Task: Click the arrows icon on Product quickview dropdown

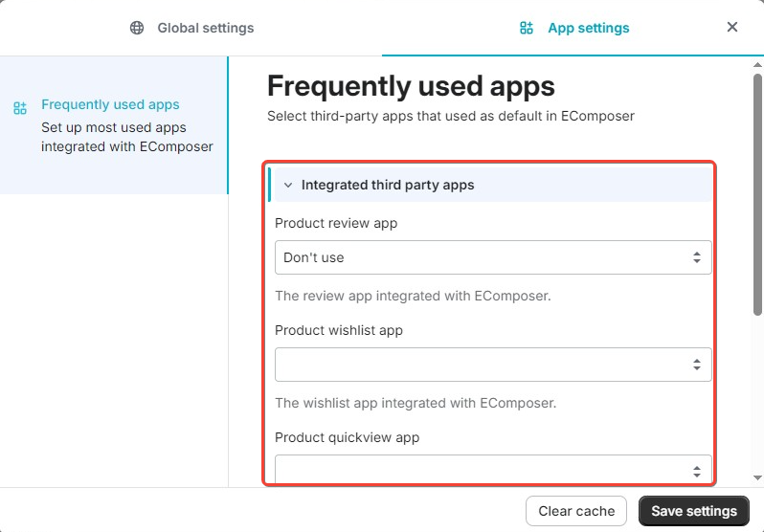Action: coord(697,471)
